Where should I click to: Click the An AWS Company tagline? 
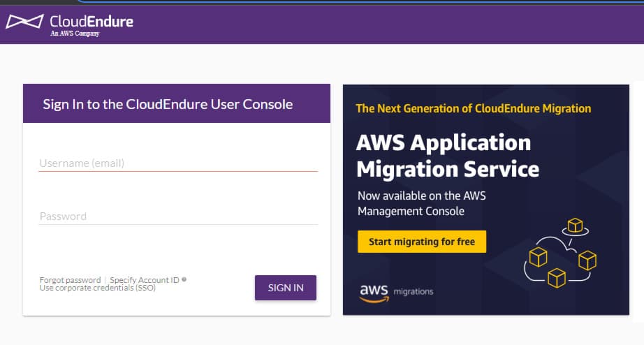[75, 34]
